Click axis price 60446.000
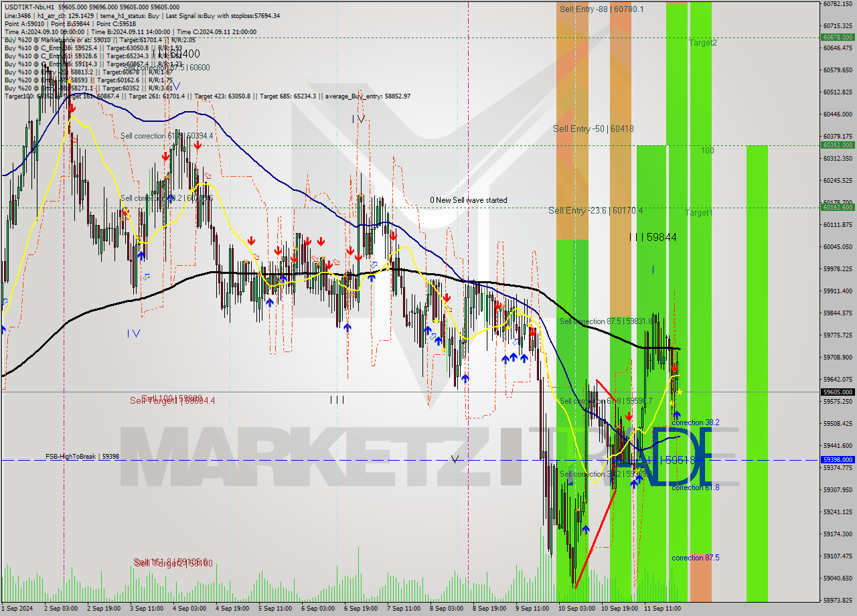Screen dimensions: 857x616 [838, 114]
